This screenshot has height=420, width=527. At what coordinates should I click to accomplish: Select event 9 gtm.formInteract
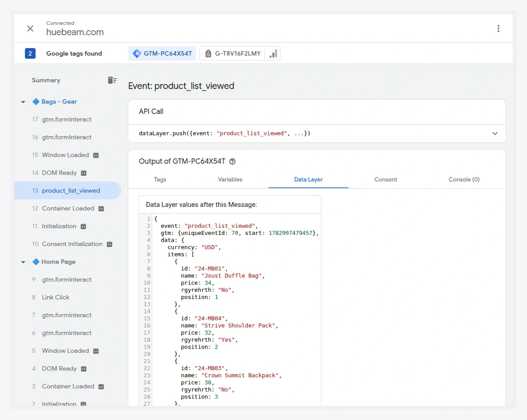[x=67, y=279]
